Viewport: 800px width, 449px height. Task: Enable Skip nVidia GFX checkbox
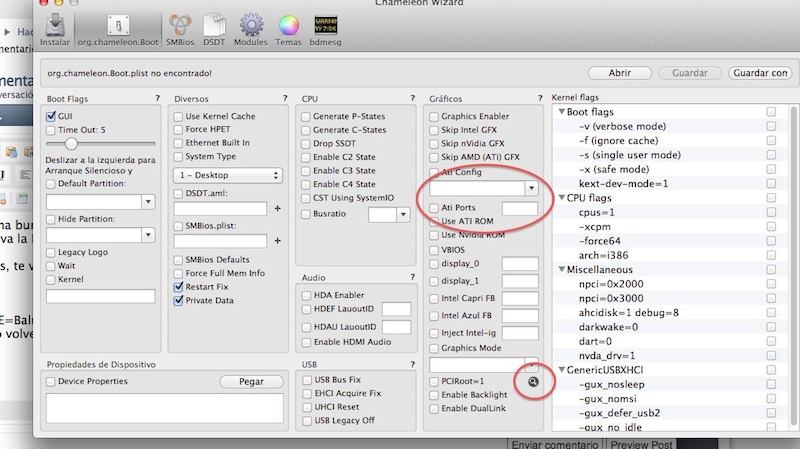(x=434, y=144)
